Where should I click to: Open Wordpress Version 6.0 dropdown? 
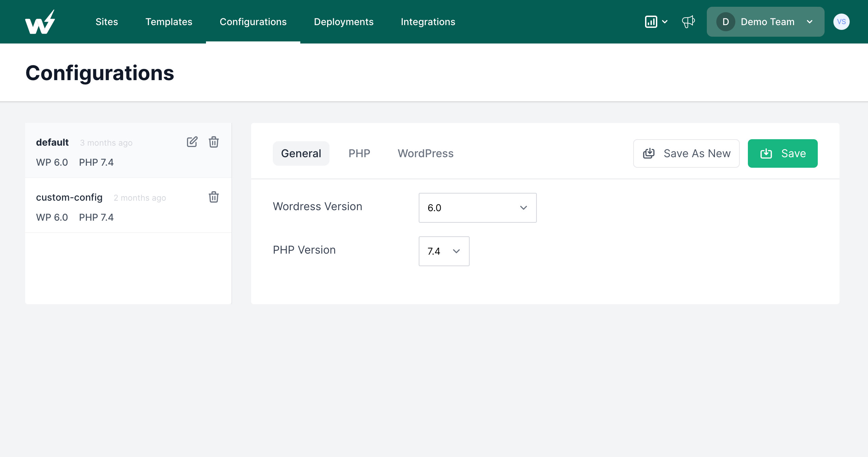[x=477, y=208]
